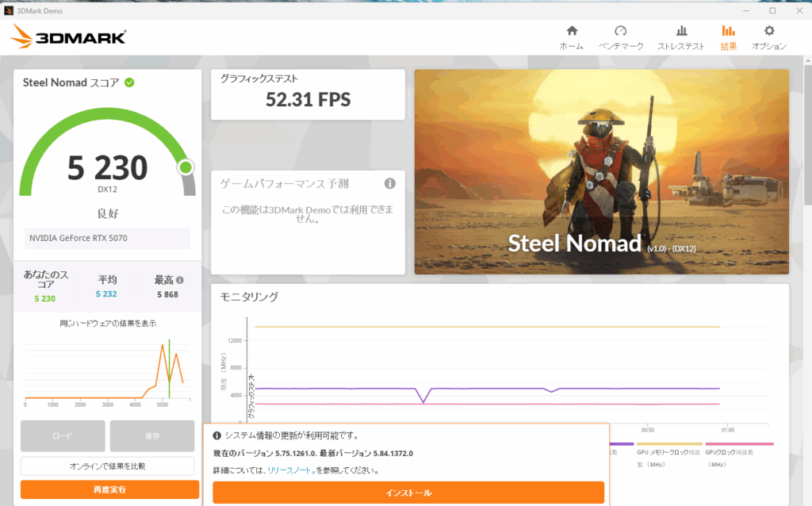Screen dimensions: 812x506
Task: Click the 3DMark Demo title bar app icon
Action: [x=8, y=10]
